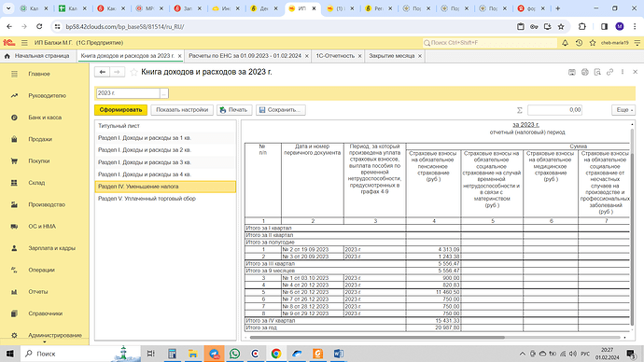Open the Руководителю section
This screenshot has height=362, width=644.
(47, 95)
